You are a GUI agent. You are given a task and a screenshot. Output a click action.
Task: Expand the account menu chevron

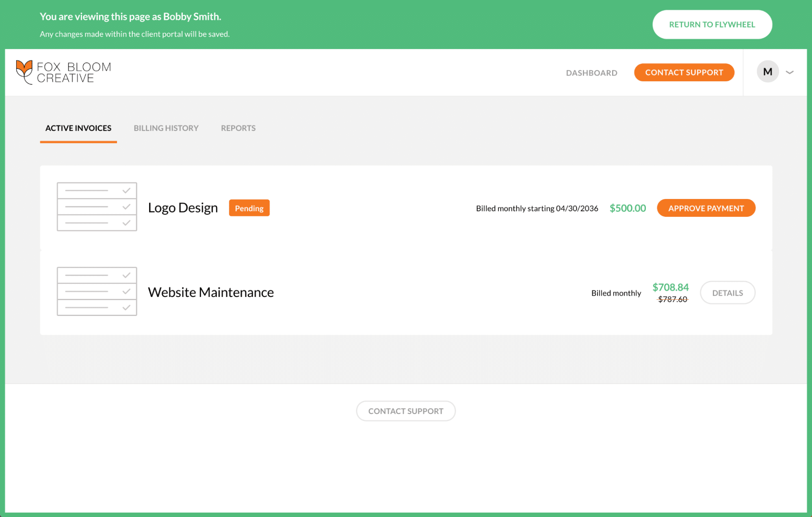click(790, 72)
